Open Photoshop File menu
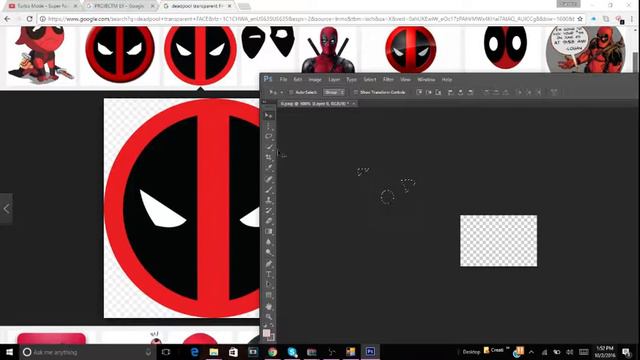 [283, 80]
